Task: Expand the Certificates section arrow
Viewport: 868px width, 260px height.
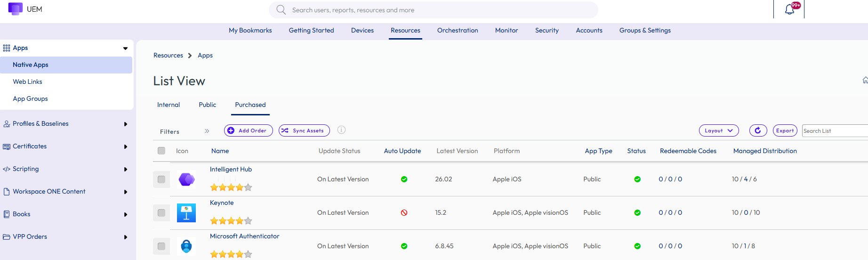Action: point(126,147)
